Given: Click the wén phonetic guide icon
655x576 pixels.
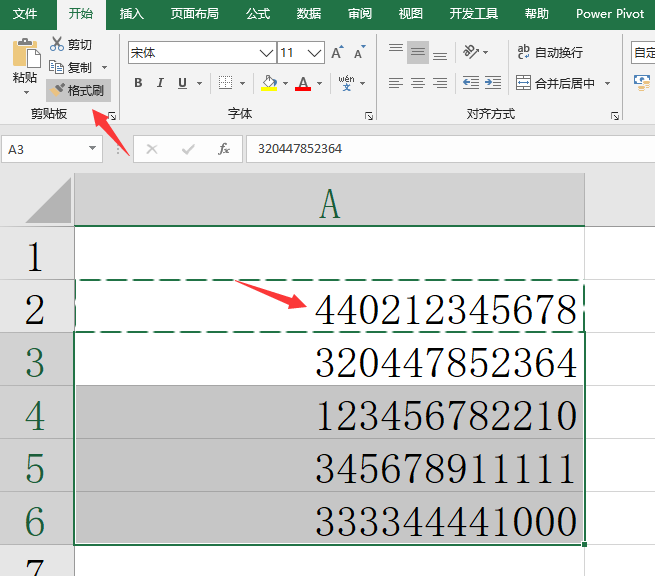Looking at the screenshot, I should tap(346, 83).
